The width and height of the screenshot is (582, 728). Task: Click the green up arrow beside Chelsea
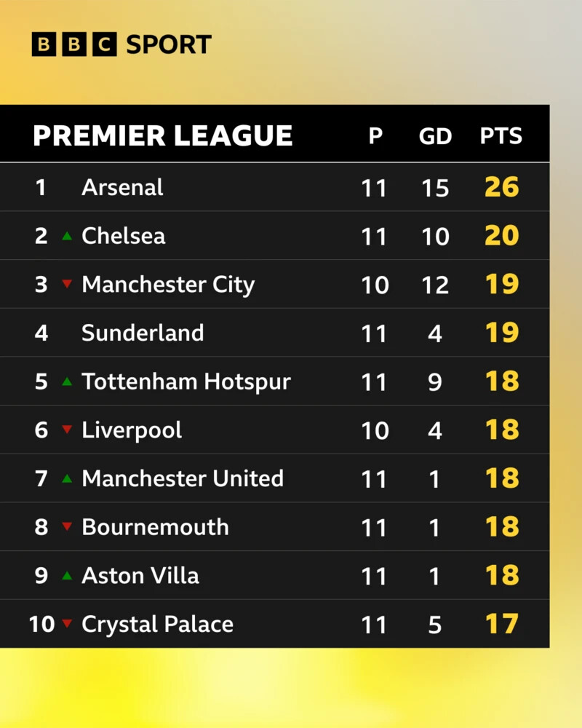point(67,236)
